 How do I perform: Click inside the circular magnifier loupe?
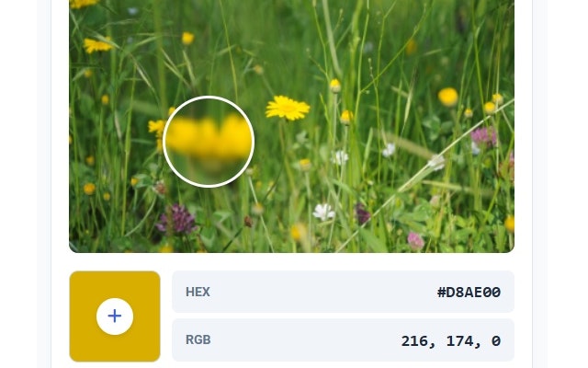coord(209,142)
